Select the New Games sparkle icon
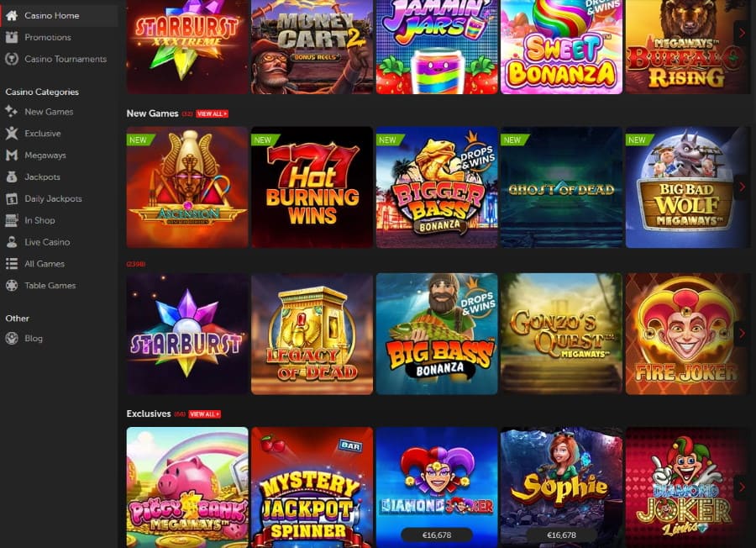 click(12, 112)
